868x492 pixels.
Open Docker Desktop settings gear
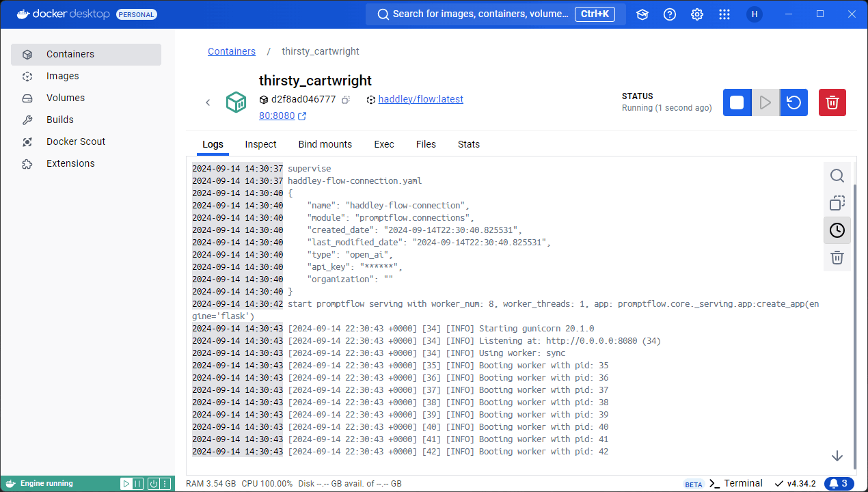tap(696, 14)
